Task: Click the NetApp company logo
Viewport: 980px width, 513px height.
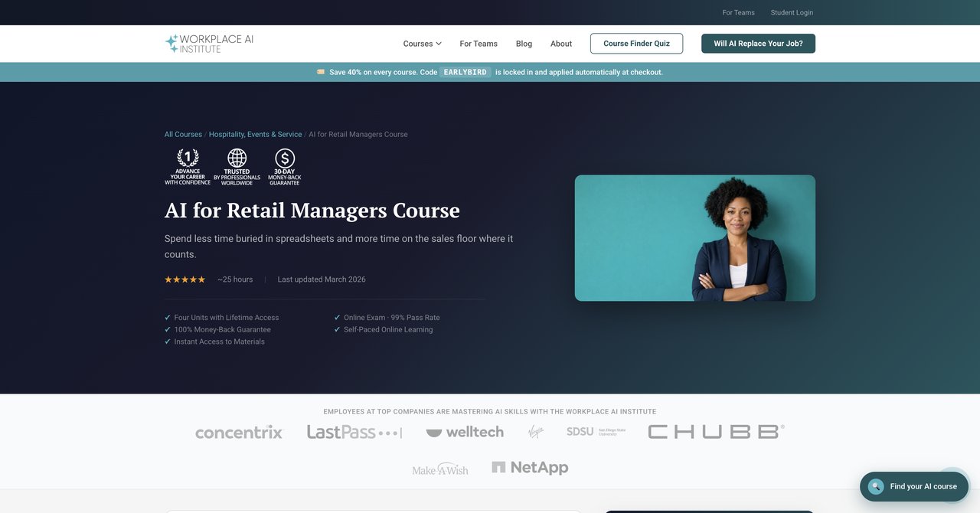Action: click(530, 468)
